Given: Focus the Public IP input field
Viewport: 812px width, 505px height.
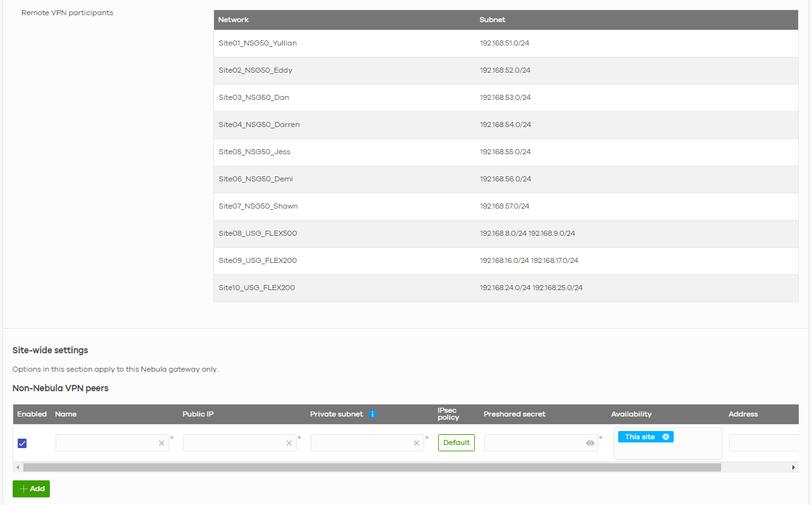Looking at the screenshot, I should [x=240, y=442].
